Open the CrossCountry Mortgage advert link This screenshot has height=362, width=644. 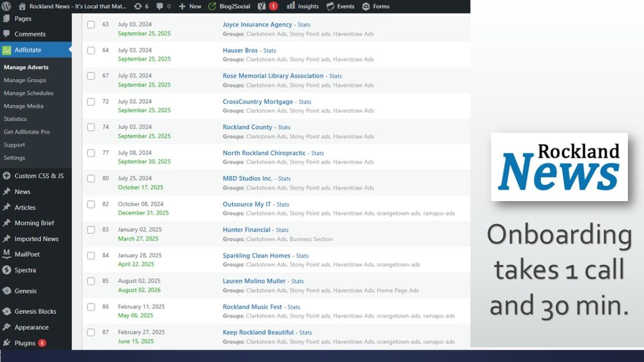(258, 102)
